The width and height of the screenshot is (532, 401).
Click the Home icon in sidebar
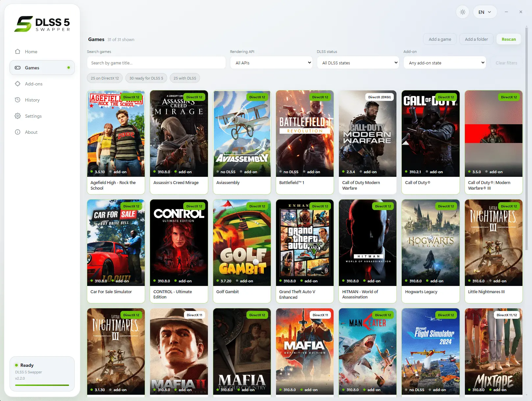(18, 52)
